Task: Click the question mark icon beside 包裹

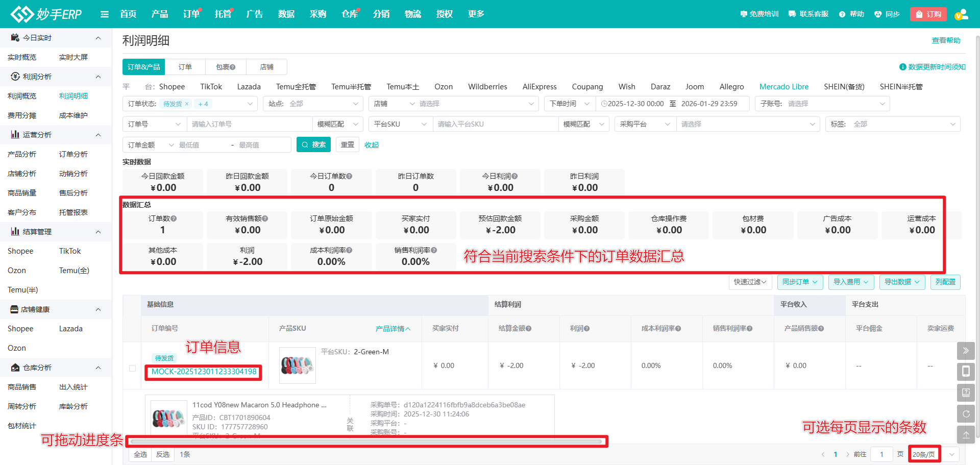Action: pyautogui.click(x=233, y=67)
